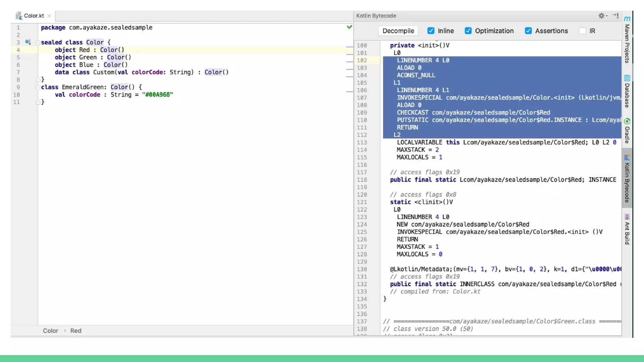Screen dimensions: 644x362
Task: Enable the IR checkbox
Action: tap(583, 31)
